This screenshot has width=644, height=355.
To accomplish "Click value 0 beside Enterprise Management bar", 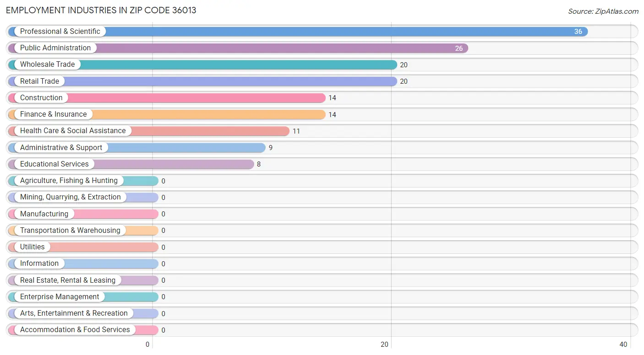I will [x=163, y=297].
